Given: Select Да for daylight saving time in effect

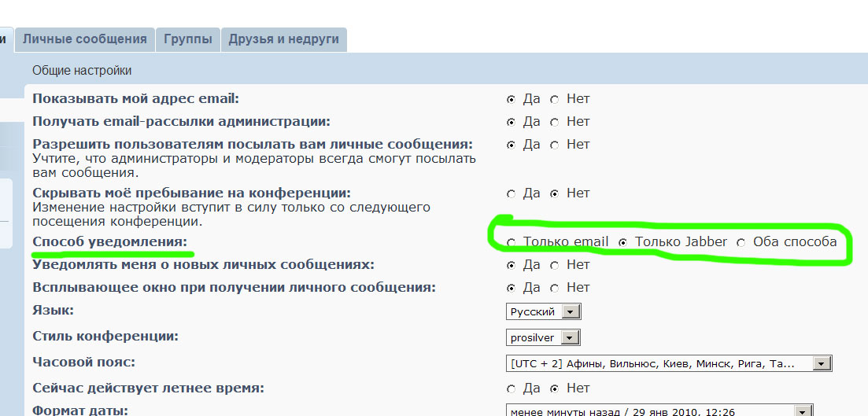Looking at the screenshot, I should click(512, 389).
